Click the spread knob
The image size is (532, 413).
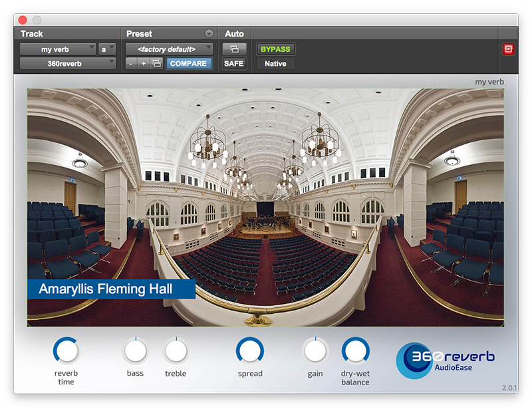(x=250, y=350)
